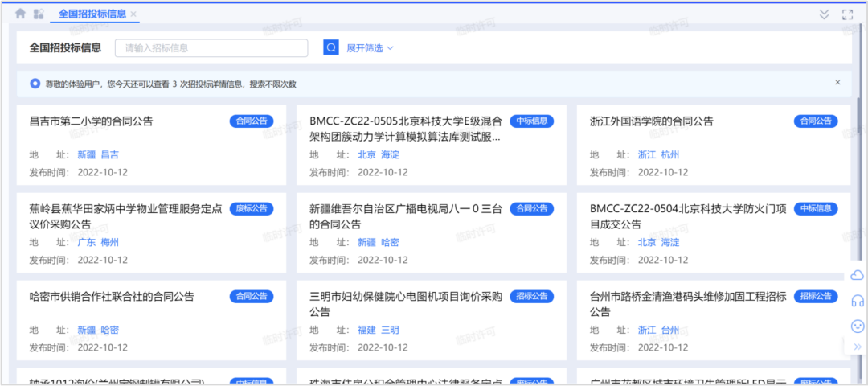868x386 pixels.
Task: Dismiss the trial user notice banner
Action: pyautogui.click(x=837, y=83)
